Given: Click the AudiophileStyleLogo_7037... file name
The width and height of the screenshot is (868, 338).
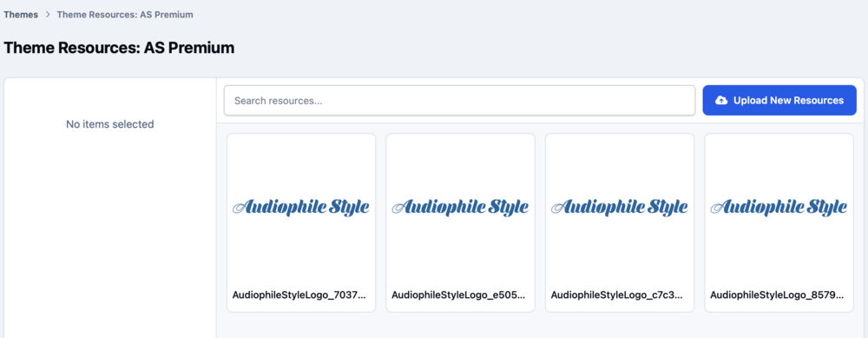Looking at the screenshot, I should pyautogui.click(x=299, y=295).
